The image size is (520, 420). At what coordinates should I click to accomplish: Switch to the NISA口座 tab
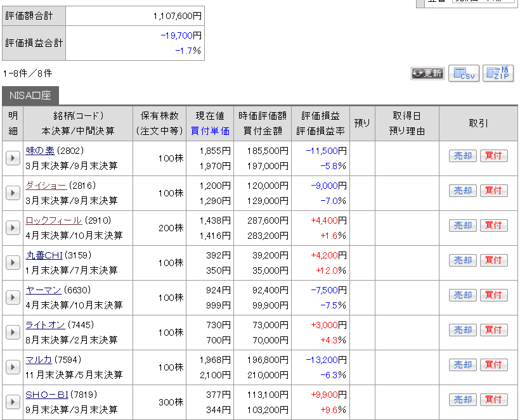point(30,96)
